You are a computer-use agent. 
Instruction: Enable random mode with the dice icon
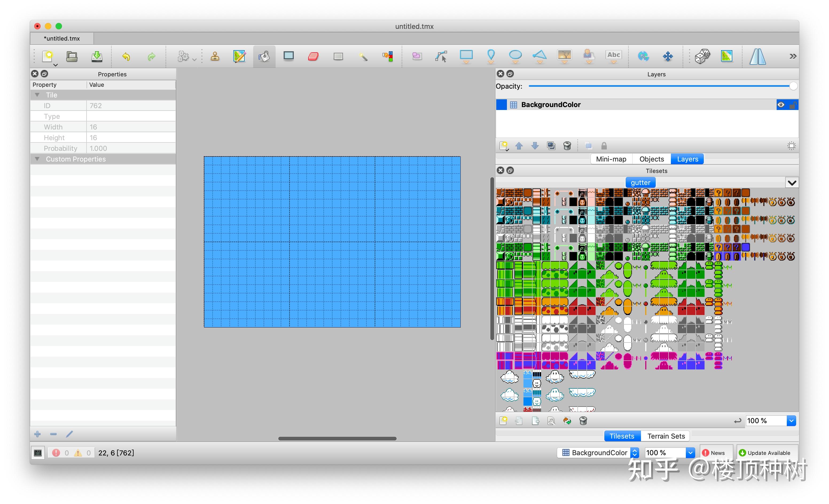point(702,56)
